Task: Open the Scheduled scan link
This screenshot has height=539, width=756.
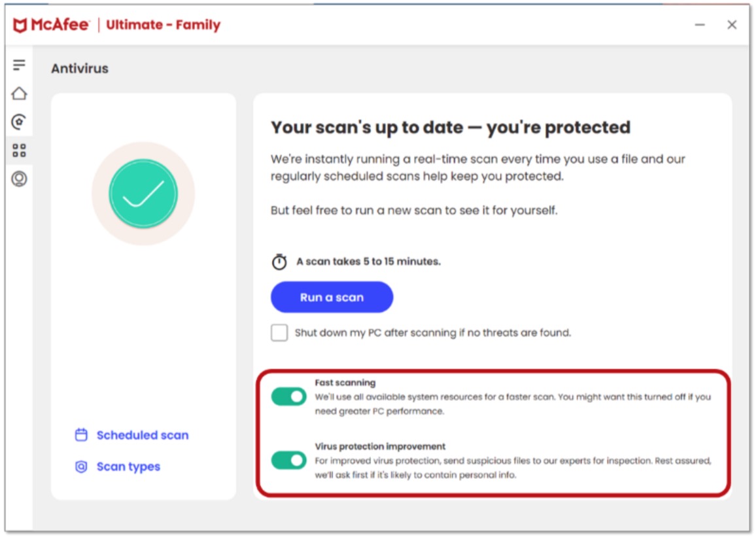Action: (x=143, y=435)
